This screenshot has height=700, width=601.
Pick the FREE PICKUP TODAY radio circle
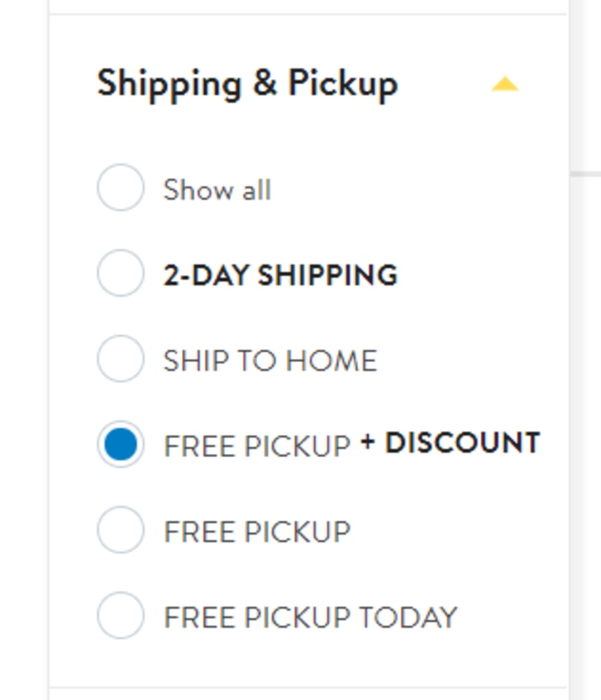click(x=120, y=615)
